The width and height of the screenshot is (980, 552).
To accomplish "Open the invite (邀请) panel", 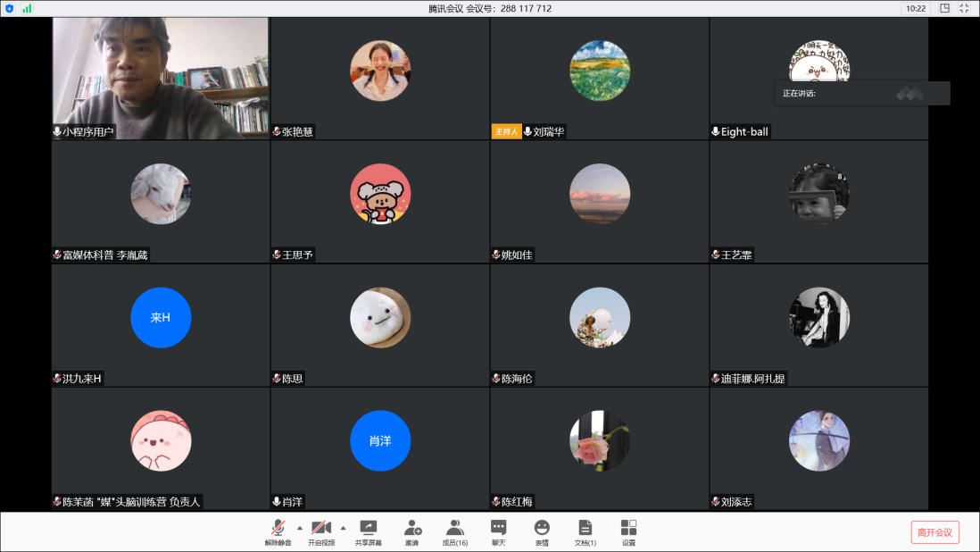I will [411, 531].
